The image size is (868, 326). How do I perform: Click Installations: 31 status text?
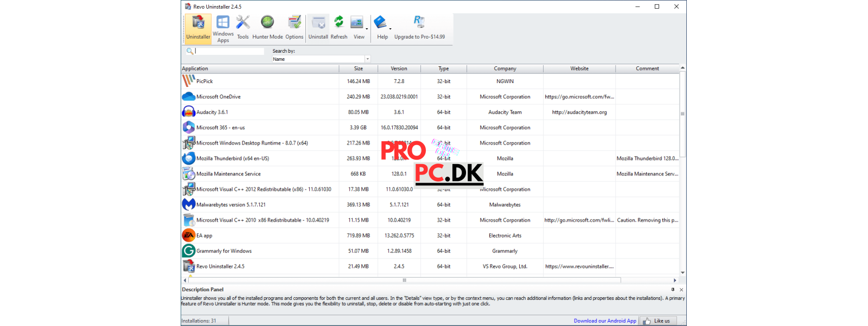pos(199,321)
